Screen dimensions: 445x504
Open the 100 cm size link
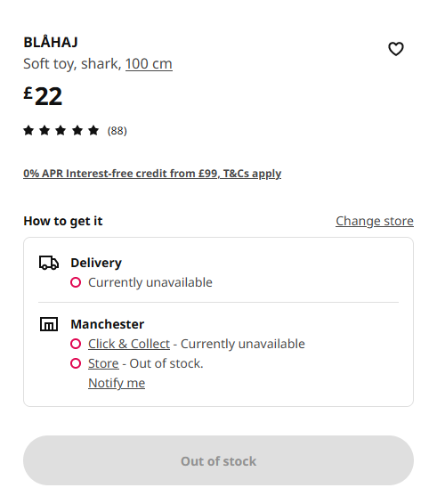(x=149, y=63)
